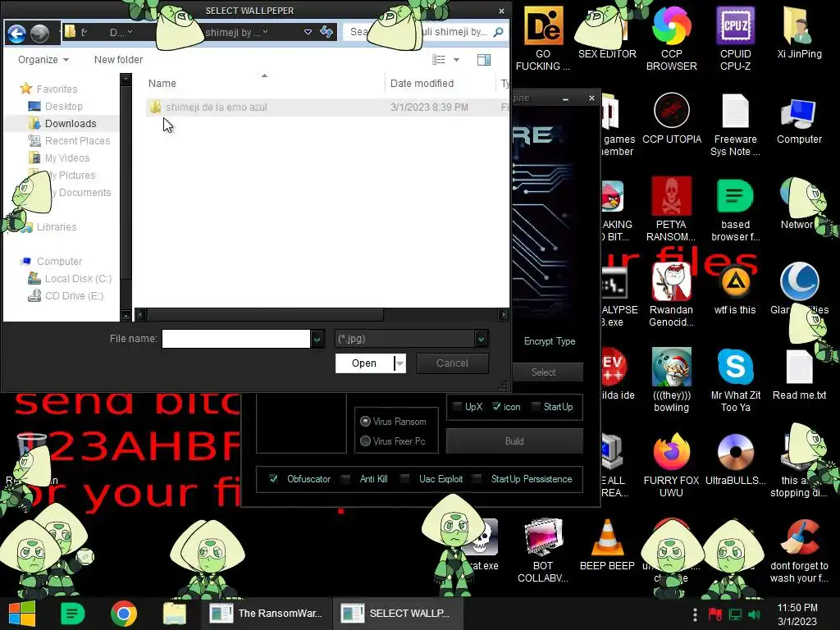
Task: Click the Cancel button
Action: tap(452, 363)
